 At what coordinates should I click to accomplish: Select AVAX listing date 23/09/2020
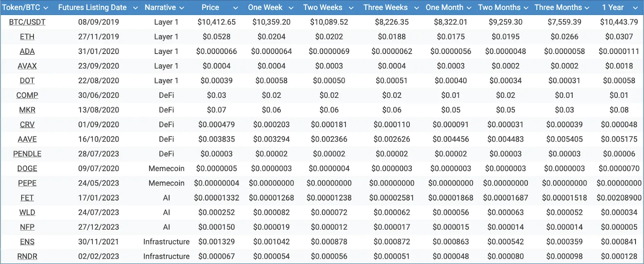tap(99, 66)
